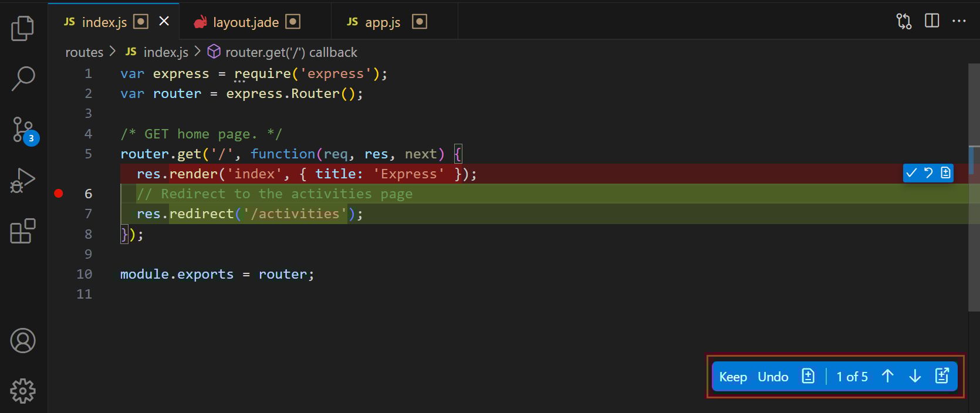
Task: Open the Extensions view icon
Action: click(x=23, y=231)
